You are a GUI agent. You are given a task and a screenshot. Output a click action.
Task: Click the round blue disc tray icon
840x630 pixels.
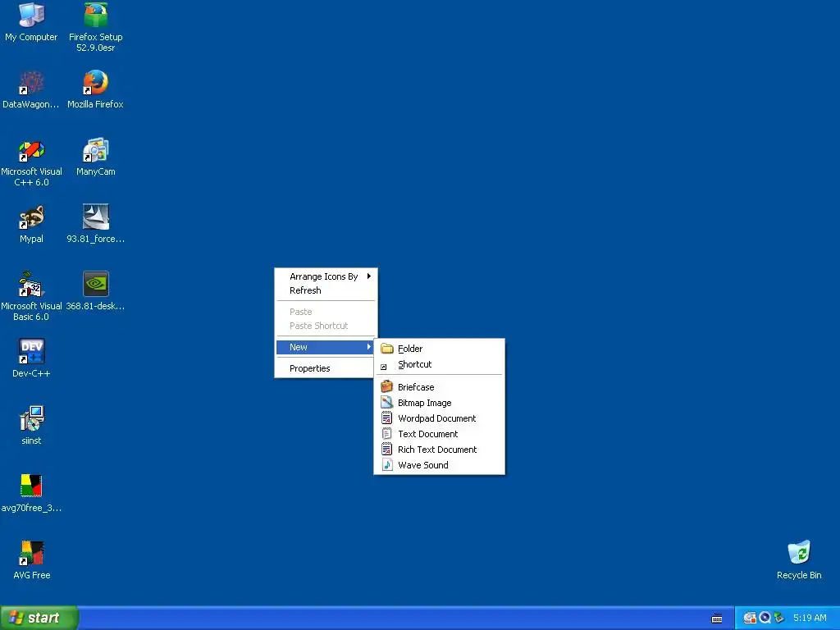(x=765, y=618)
